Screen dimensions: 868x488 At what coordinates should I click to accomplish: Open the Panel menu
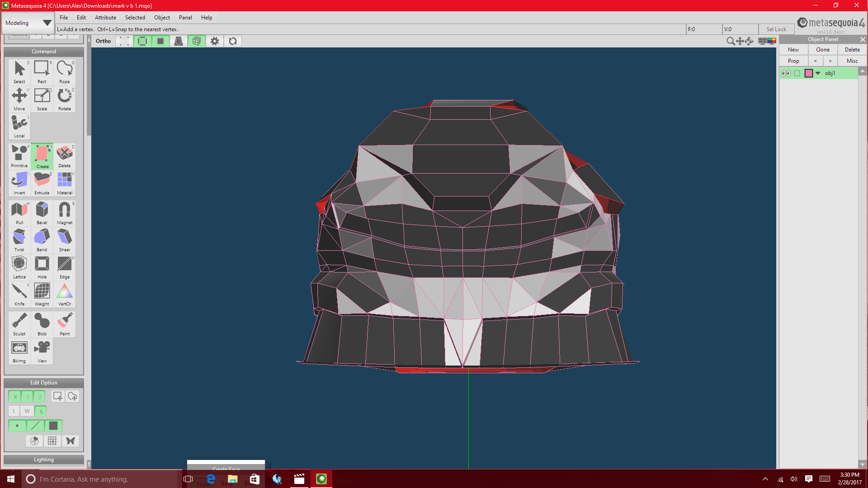click(x=185, y=18)
